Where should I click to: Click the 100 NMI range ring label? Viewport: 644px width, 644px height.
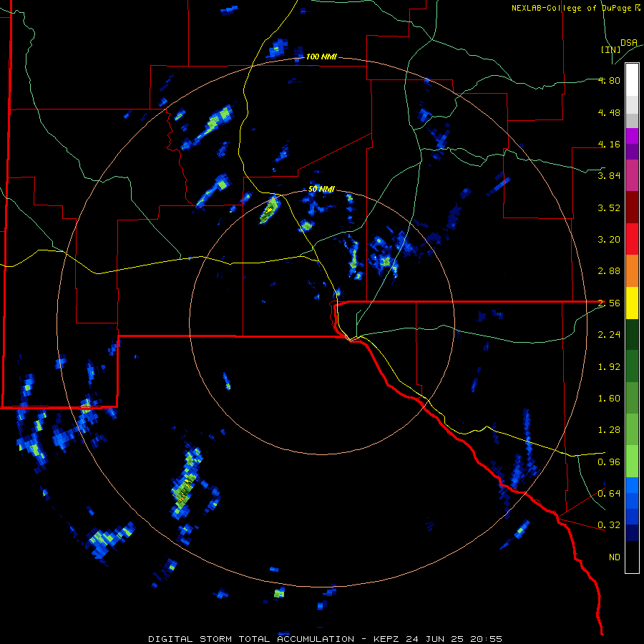[321, 57]
